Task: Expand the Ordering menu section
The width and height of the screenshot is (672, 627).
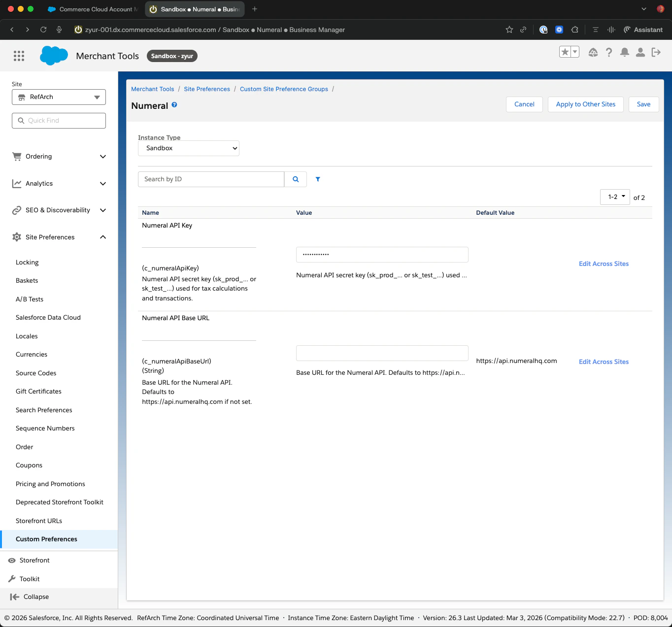Action: tap(59, 157)
